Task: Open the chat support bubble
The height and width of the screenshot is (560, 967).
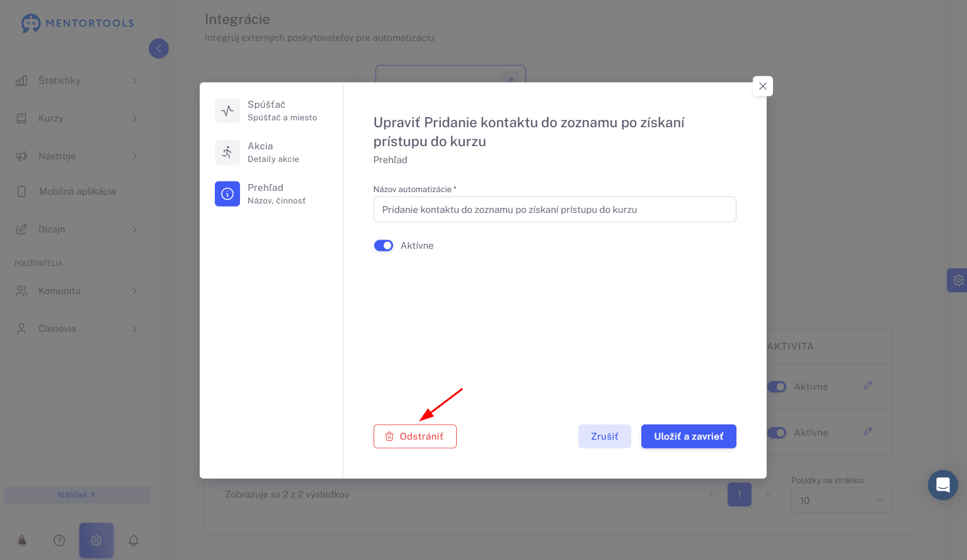Action: tap(943, 485)
